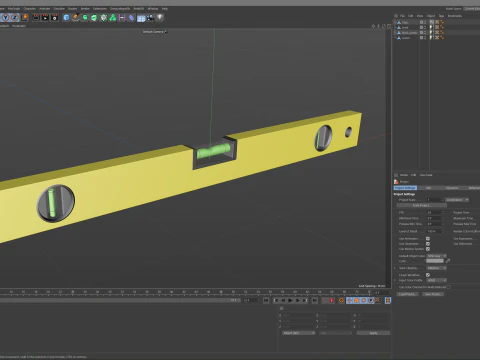The height and width of the screenshot is (360, 480).
Task: Click the Camera icon in top toolbar
Action: coord(150,17)
